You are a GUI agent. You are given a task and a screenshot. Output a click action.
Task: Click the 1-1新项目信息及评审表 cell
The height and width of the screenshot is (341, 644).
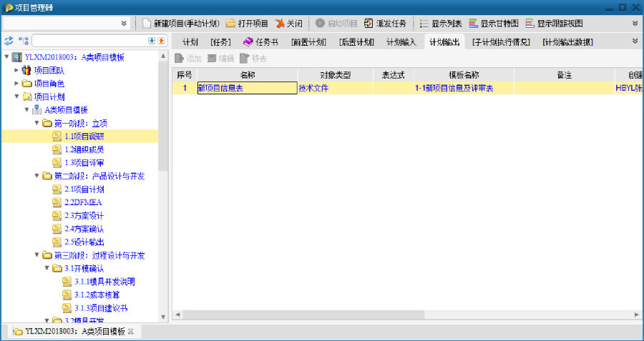[x=464, y=88]
